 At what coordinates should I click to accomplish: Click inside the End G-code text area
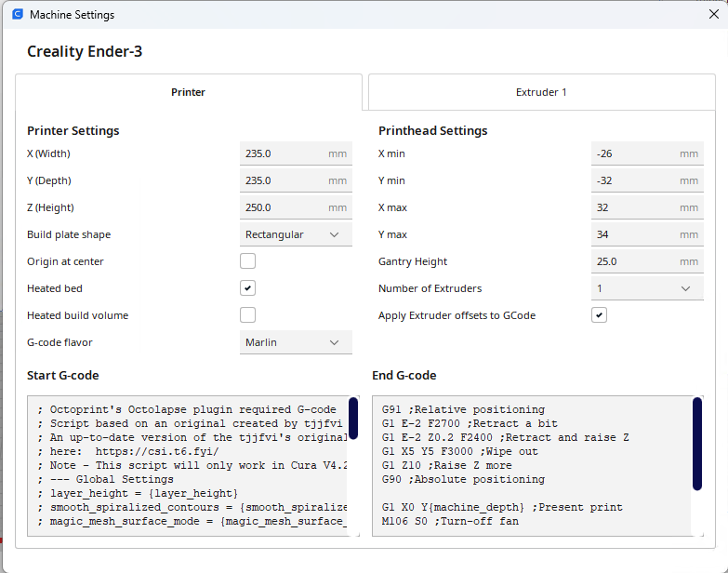(530, 465)
